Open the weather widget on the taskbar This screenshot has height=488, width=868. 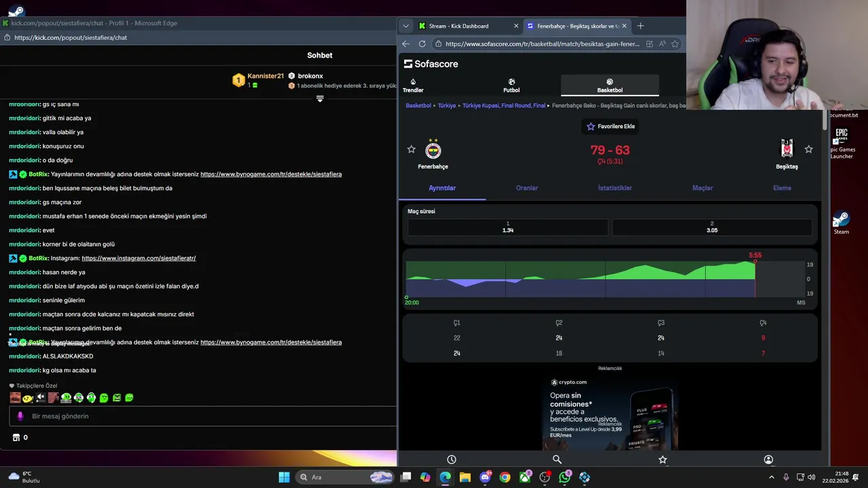point(24,477)
